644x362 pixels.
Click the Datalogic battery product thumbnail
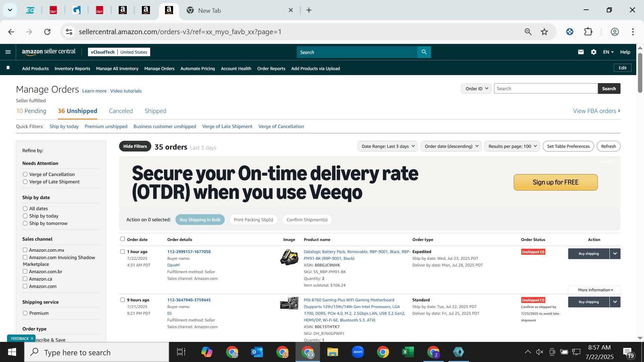289,257
